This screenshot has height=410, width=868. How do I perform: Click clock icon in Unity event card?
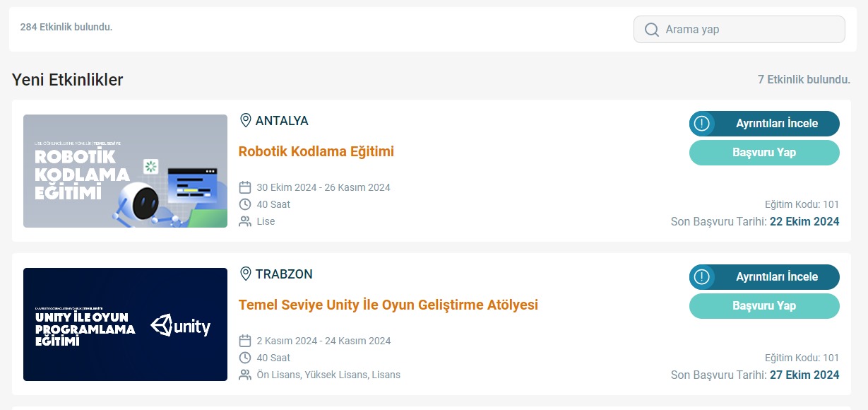coord(245,358)
